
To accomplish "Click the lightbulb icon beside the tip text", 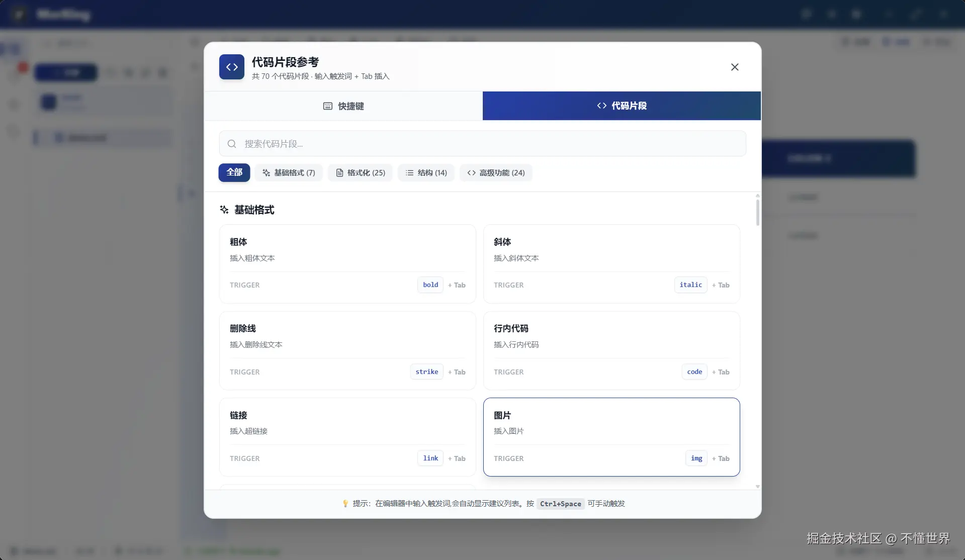I will tap(345, 503).
